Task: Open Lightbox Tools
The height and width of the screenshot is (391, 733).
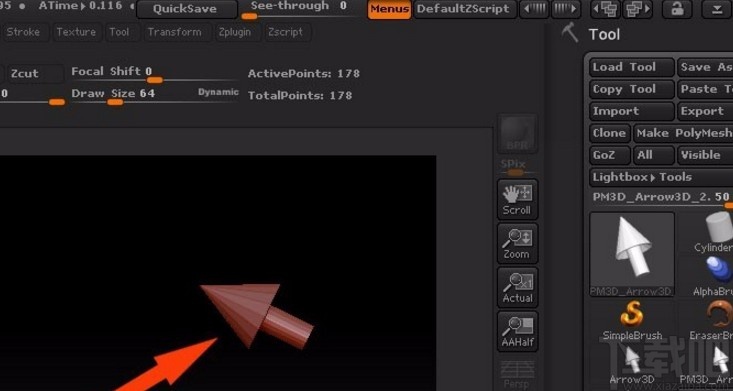Action: 661,177
